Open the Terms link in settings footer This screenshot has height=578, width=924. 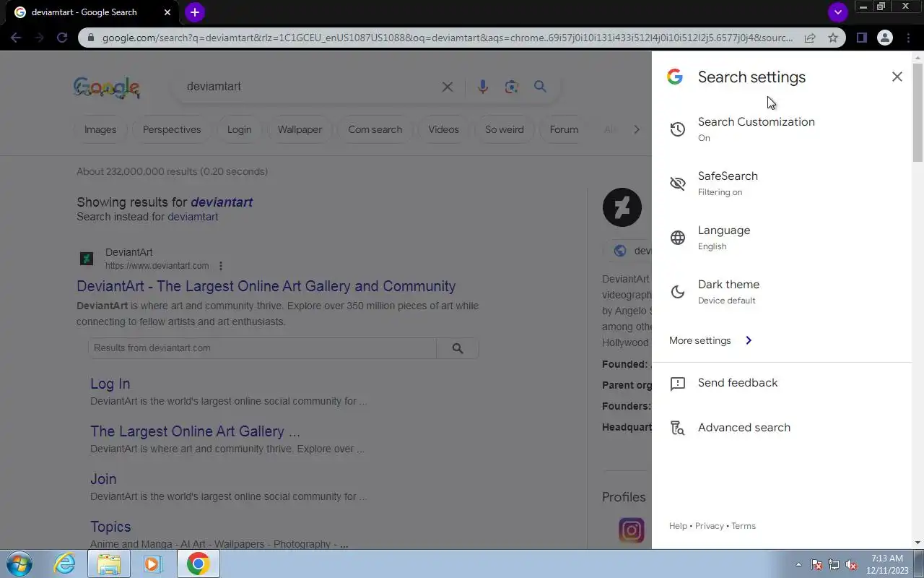click(x=744, y=526)
